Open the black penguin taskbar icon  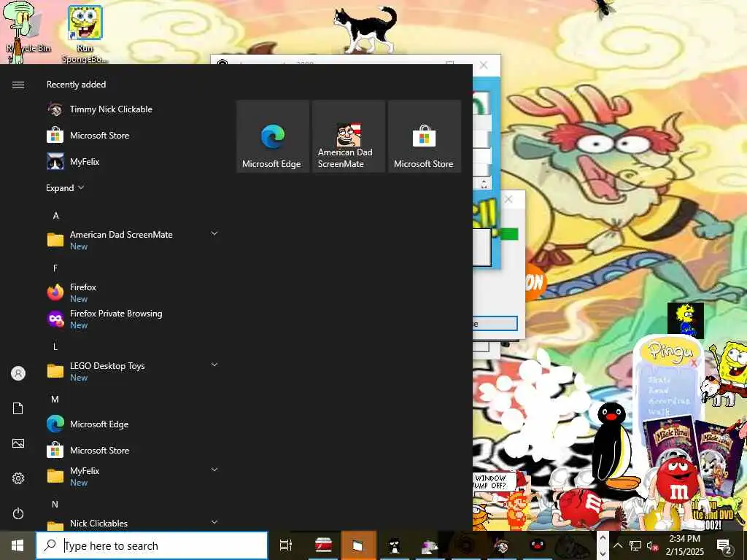[x=394, y=545]
